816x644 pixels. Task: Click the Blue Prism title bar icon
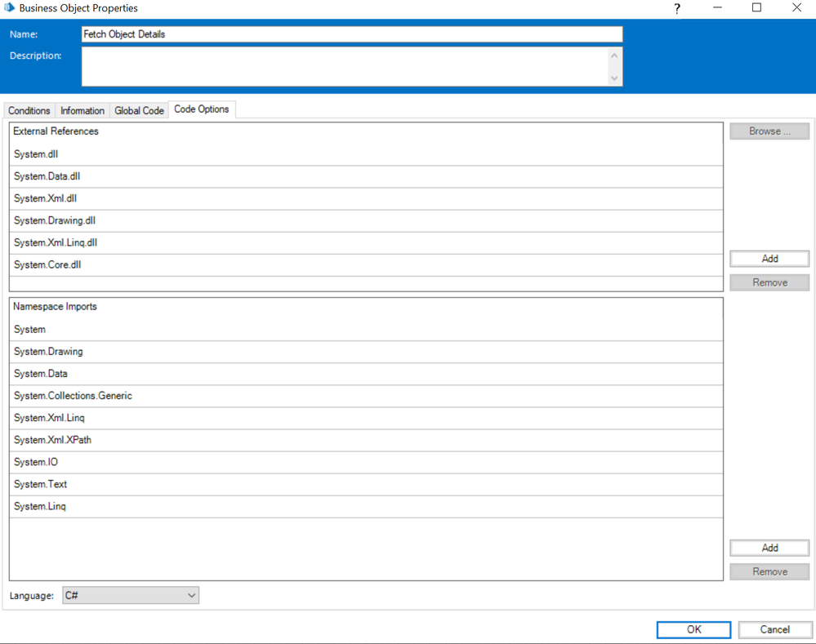coord(9,8)
